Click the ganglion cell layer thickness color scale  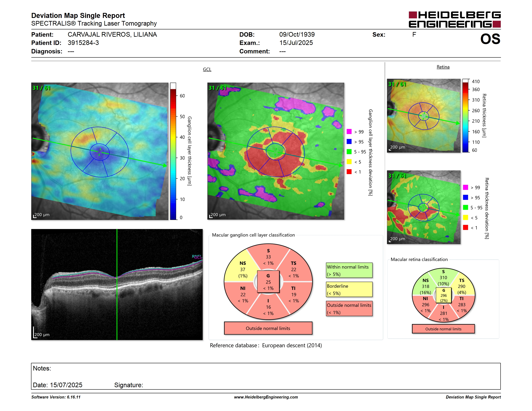tap(173, 151)
